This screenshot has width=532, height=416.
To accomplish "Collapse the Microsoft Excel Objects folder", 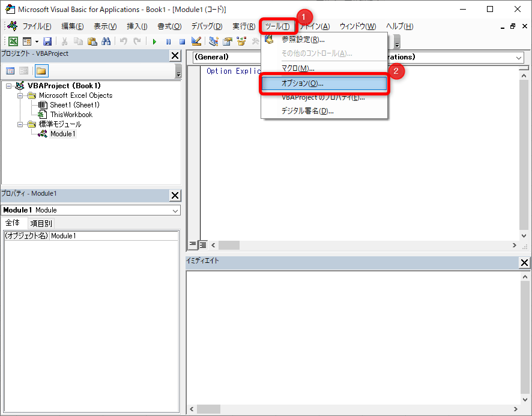I will click(x=20, y=95).
